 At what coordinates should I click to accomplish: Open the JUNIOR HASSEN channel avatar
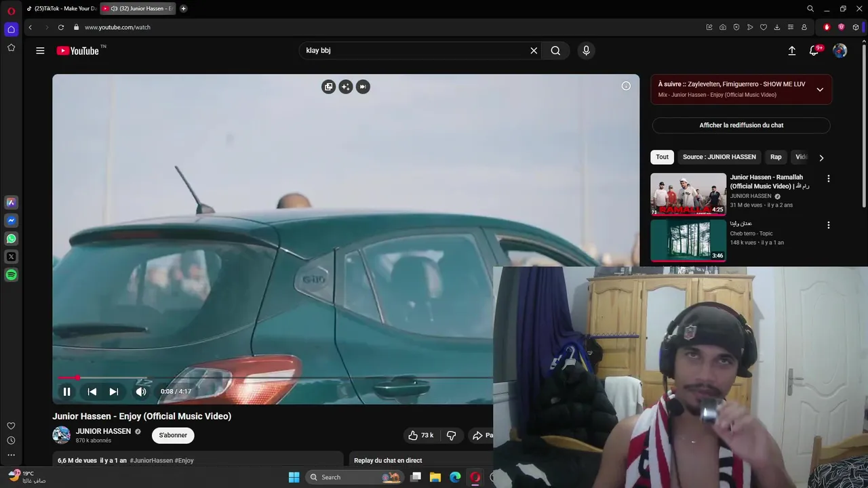[x=62, y=435]
